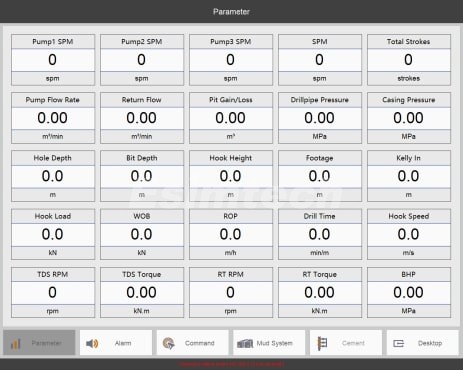Click the Pit Gain/Loss value
463x371 pixels.
(231, 118)
